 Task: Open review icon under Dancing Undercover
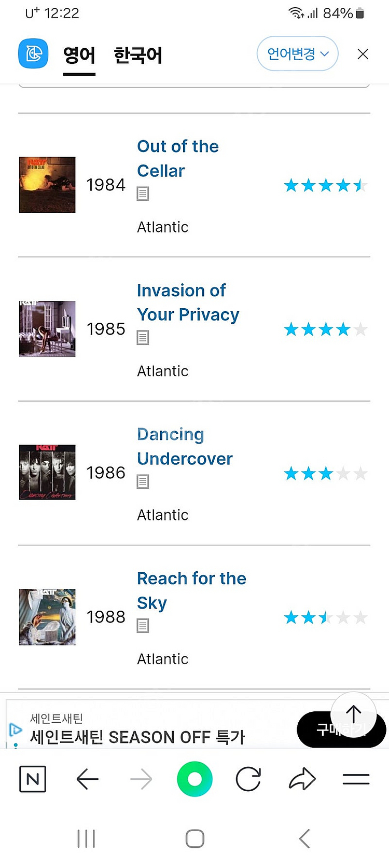pos(143,482)
